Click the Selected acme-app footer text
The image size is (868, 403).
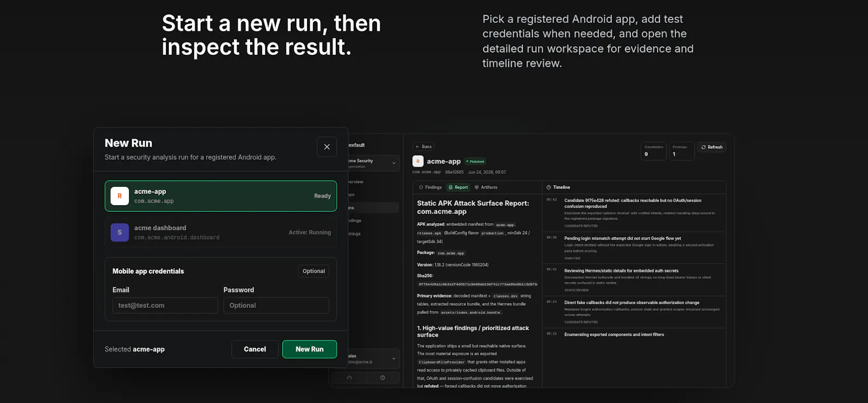coord(135,349)
